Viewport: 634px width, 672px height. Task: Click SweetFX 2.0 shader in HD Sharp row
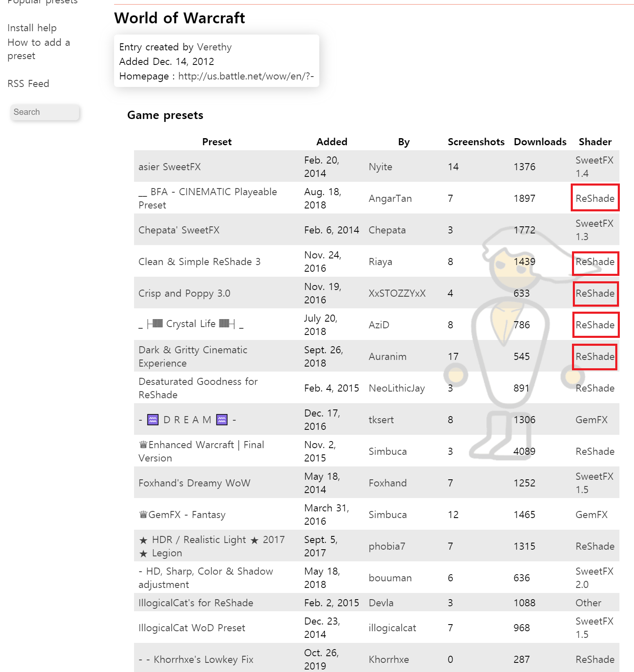click(594, 578)
